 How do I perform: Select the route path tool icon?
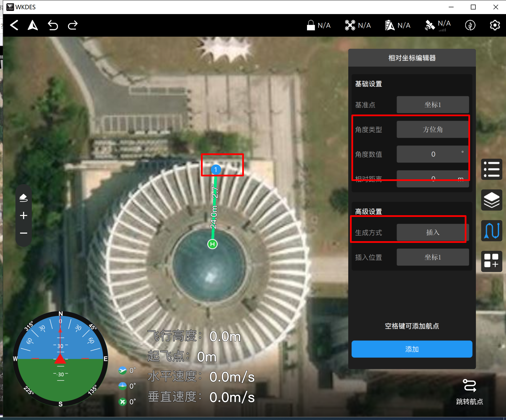pyautogui.click(x=491, y=231)
